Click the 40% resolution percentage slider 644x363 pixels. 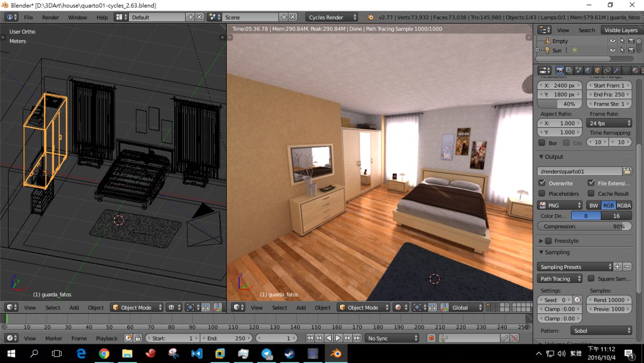pyautogui.click(x=559, y=104)
